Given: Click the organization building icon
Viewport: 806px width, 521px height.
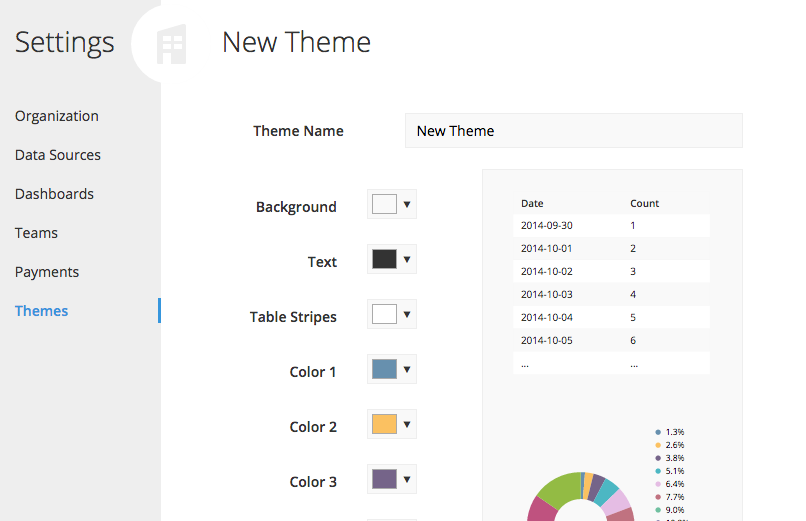Looking at the screenshot, I should point(171,44).
